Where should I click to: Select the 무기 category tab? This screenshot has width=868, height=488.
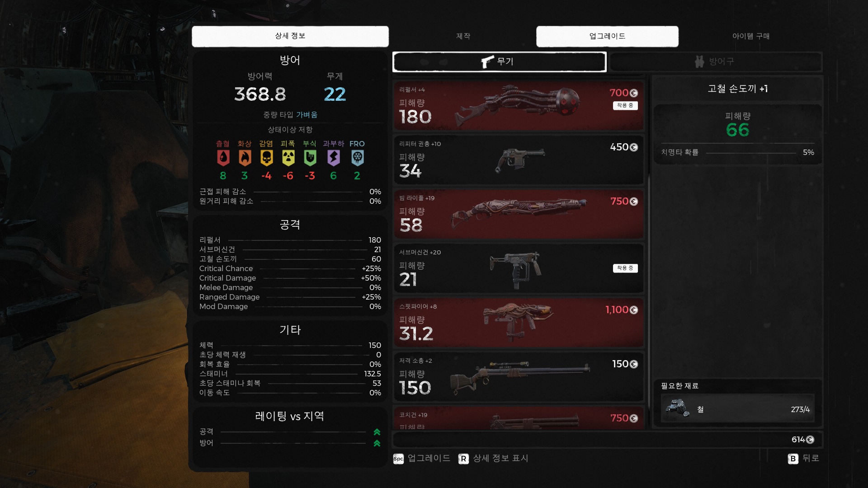[499, 61]
